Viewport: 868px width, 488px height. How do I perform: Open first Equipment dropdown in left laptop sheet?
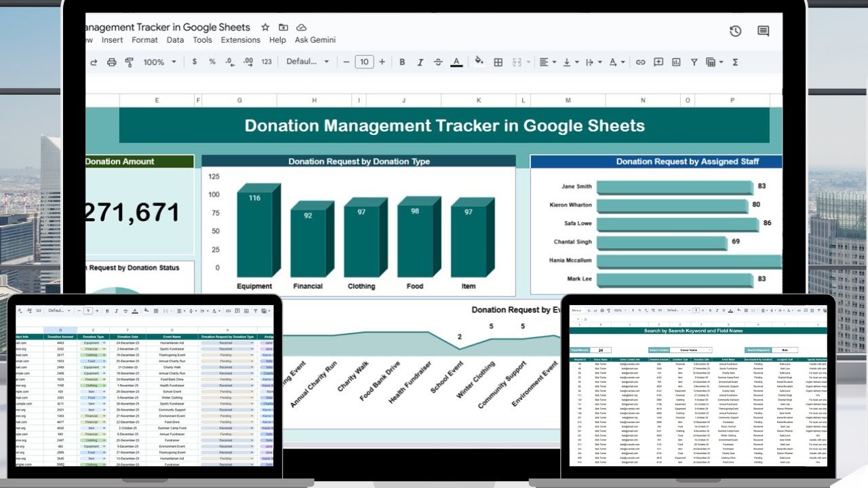pyautogui.click(x=94, y=343)
